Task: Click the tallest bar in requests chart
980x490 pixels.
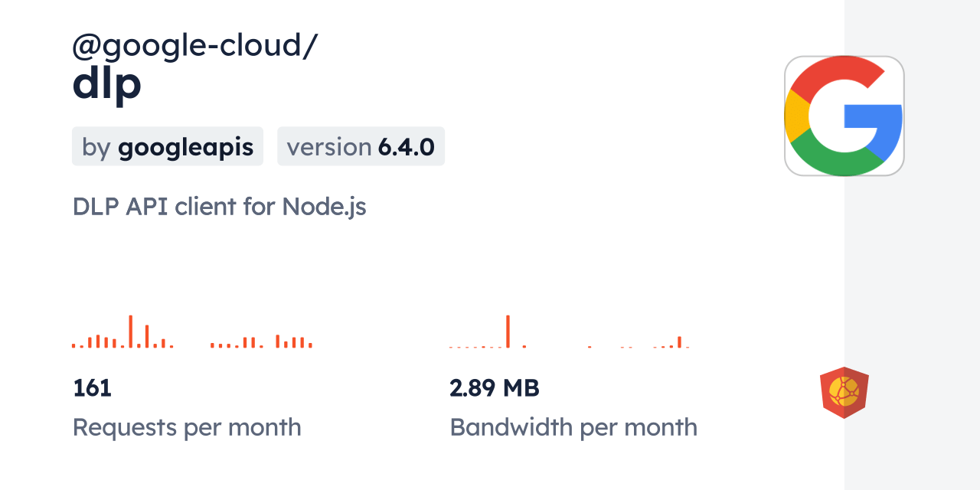Action: pyautogui.click(x=130, y=332)
